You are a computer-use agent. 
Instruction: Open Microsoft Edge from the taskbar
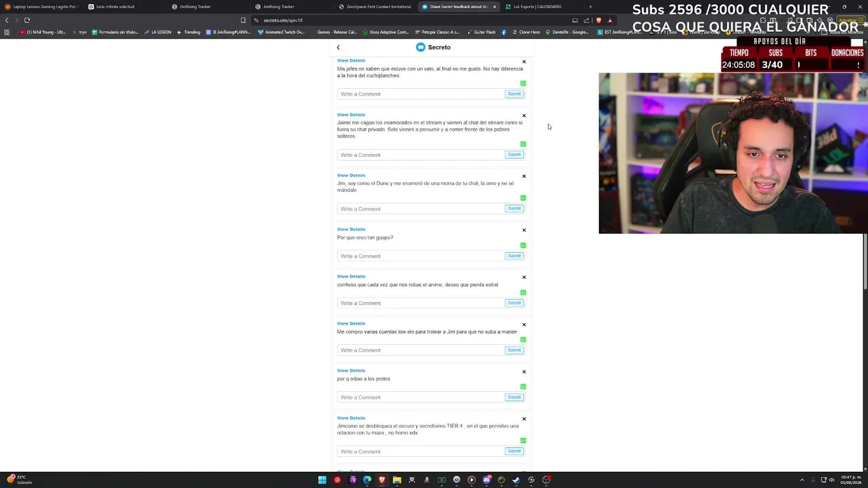pos(367,480)
